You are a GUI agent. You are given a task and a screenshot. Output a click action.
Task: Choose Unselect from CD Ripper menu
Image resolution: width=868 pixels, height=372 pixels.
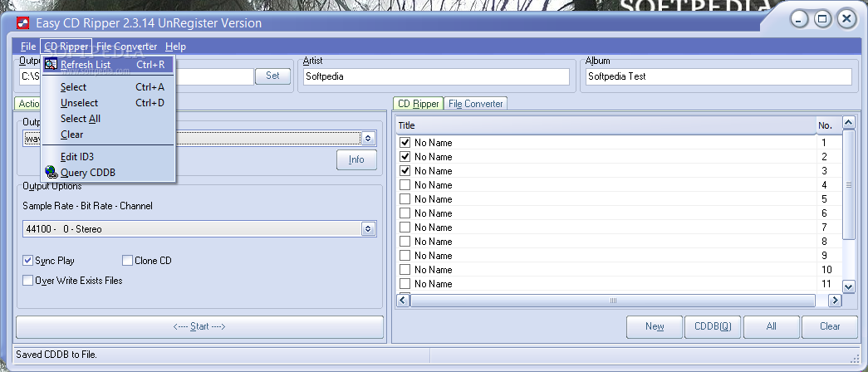109,103
